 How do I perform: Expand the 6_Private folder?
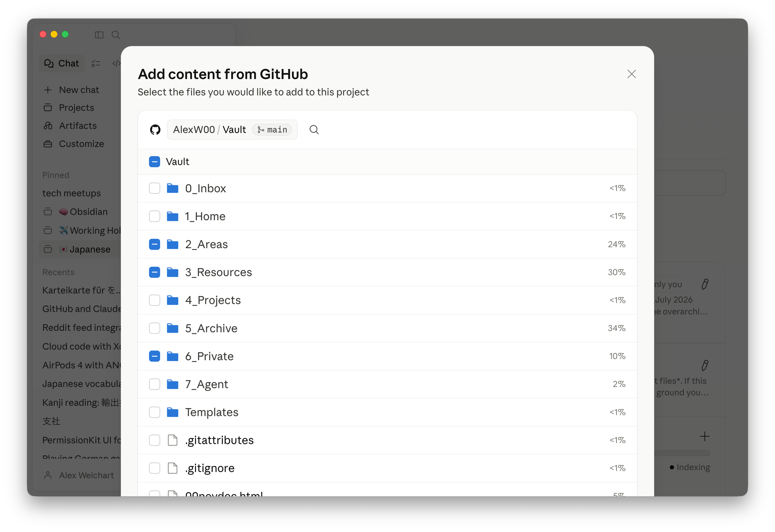tap(209, 356)
